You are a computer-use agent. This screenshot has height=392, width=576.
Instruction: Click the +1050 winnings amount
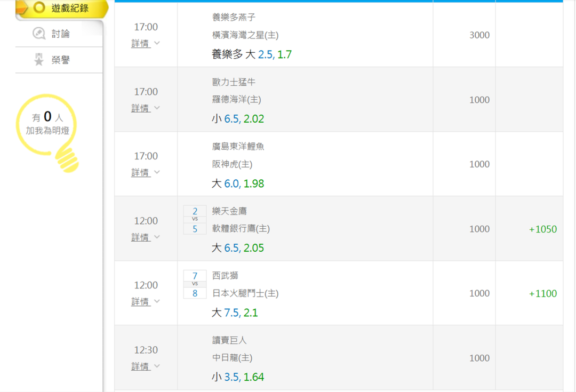point(542,229)
